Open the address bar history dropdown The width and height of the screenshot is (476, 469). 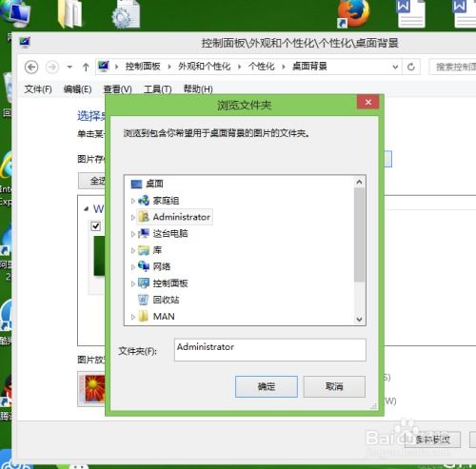395,67
